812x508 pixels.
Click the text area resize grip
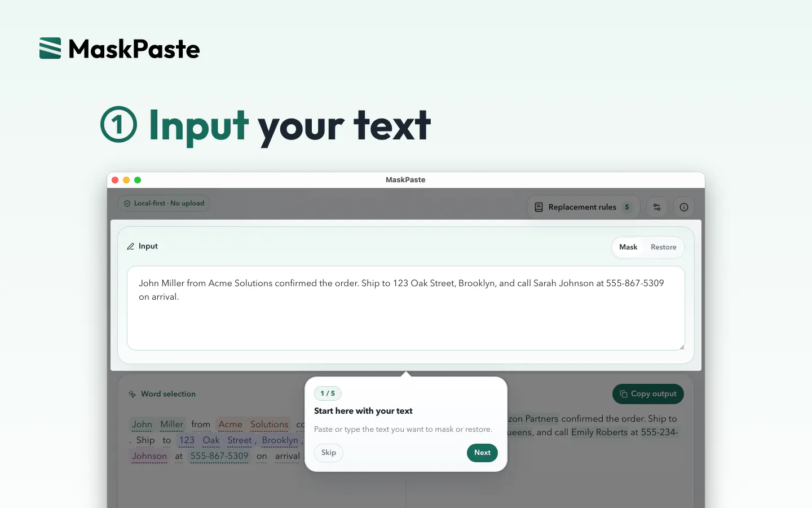click(x=681, y=347)
